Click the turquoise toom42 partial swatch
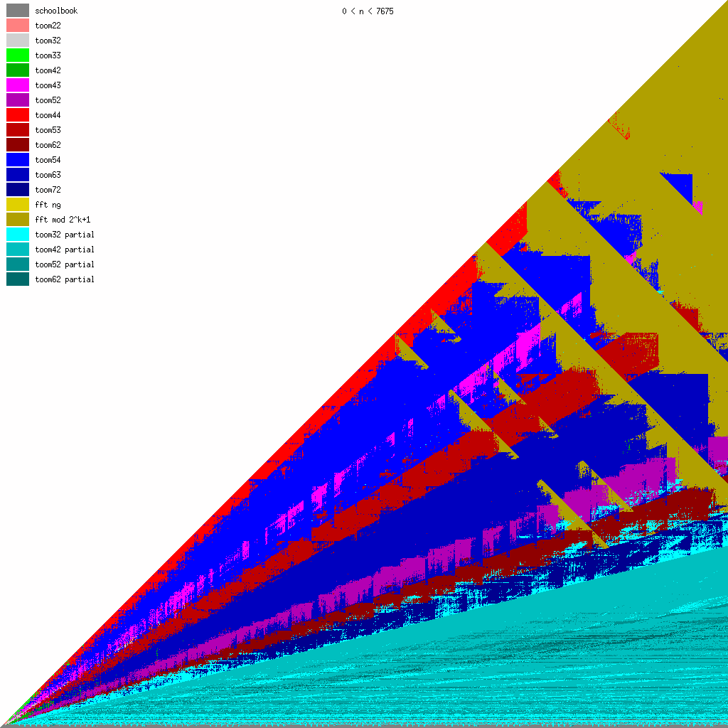The image size is (728, 728). [18, 249]
